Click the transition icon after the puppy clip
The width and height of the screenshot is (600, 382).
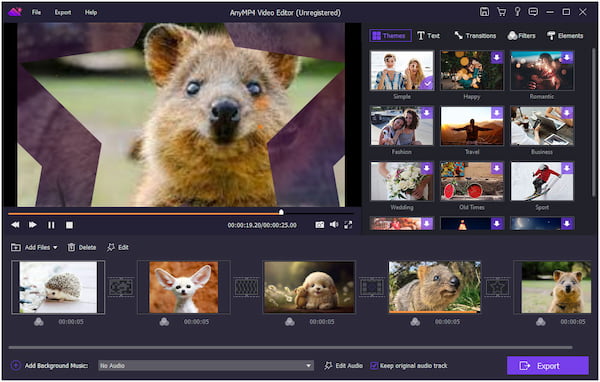(x=372, y=287)
